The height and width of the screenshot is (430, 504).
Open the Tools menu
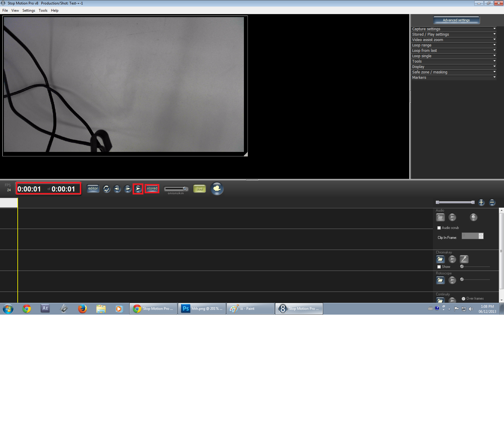(x=43, y=10)
